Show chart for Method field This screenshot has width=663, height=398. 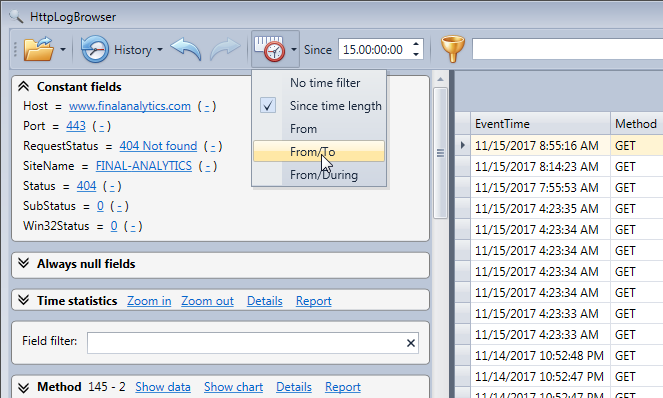(233, 387)
